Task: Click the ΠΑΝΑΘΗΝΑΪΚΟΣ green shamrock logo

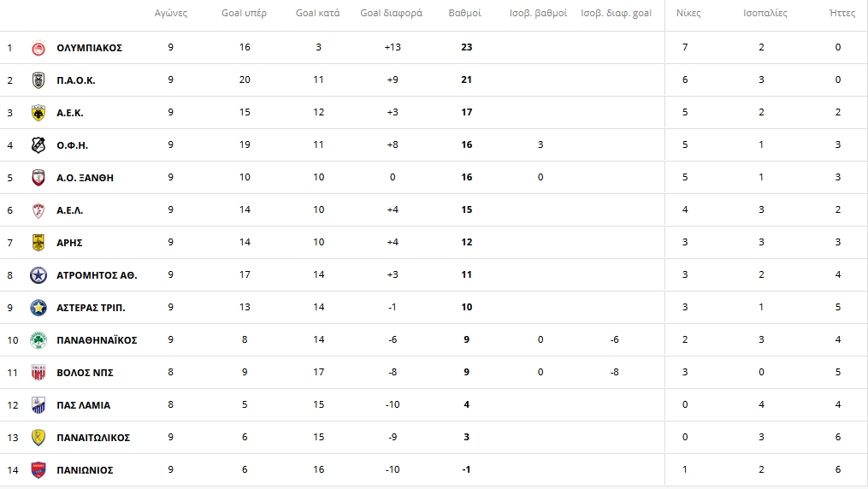Action: tap(38, 340)
